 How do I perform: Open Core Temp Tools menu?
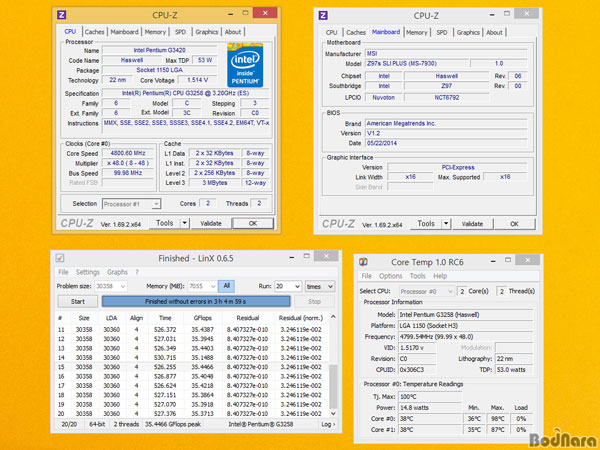(417, 276)
